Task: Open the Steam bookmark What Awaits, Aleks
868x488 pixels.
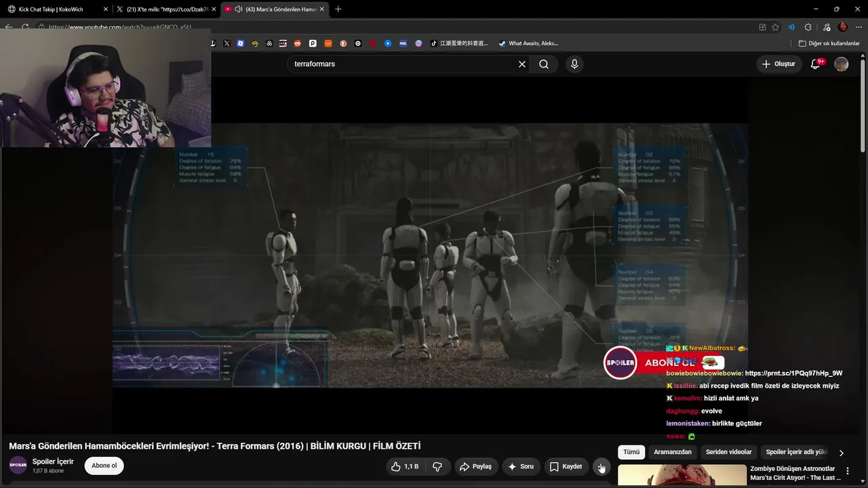Action: (528, 43)
